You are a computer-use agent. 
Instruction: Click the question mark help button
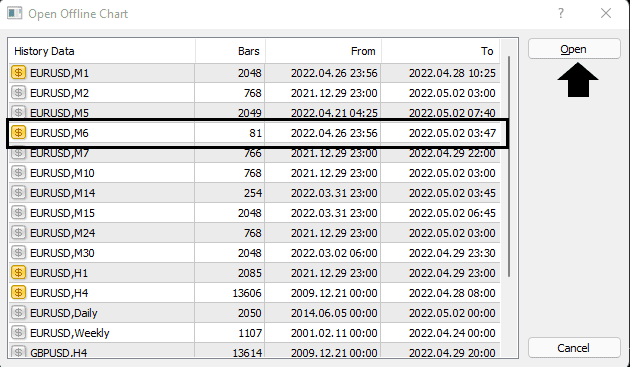561,13
